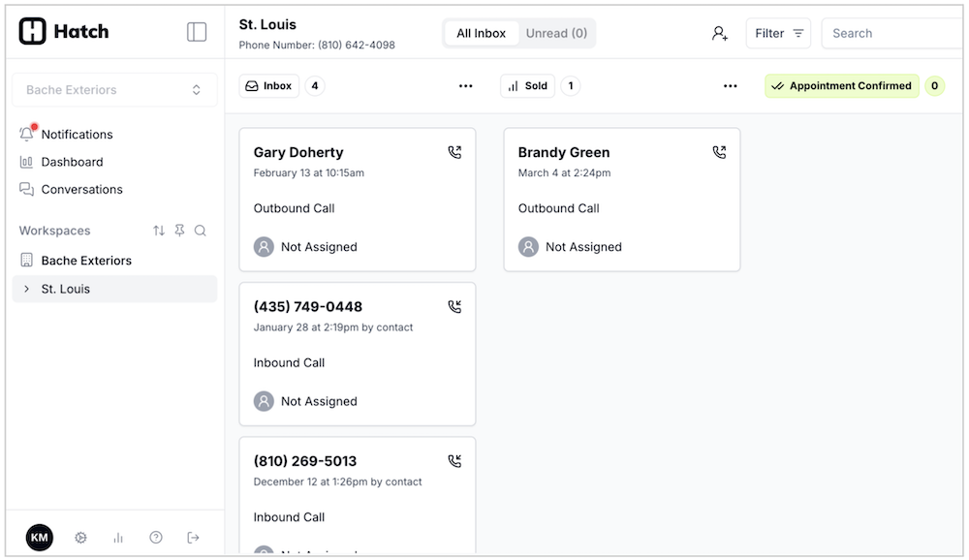Open settings gear in bottom bar
The width and height of the screenshot is (969, 560).
[x=80, y=538]
